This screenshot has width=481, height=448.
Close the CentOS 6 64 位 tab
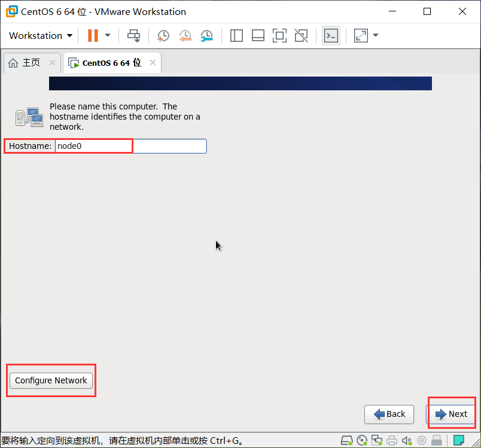153,63
